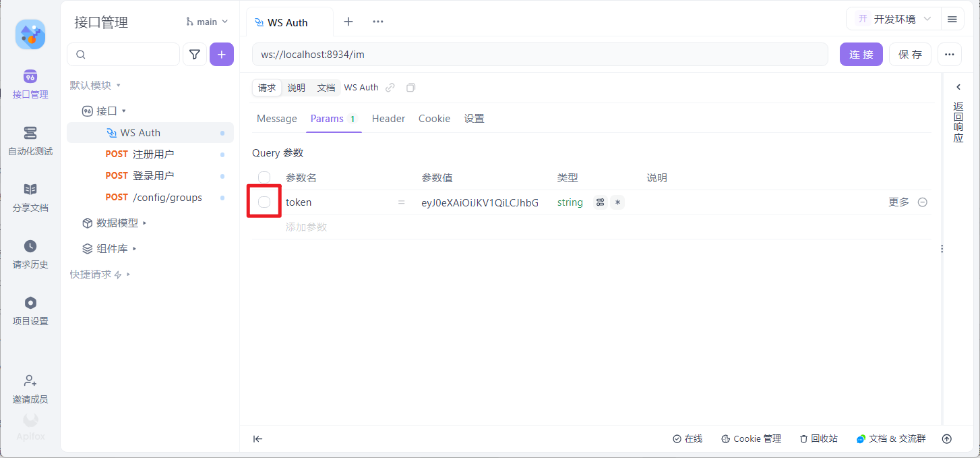Click the dynamic value icon in token row

tap(600, 202)
